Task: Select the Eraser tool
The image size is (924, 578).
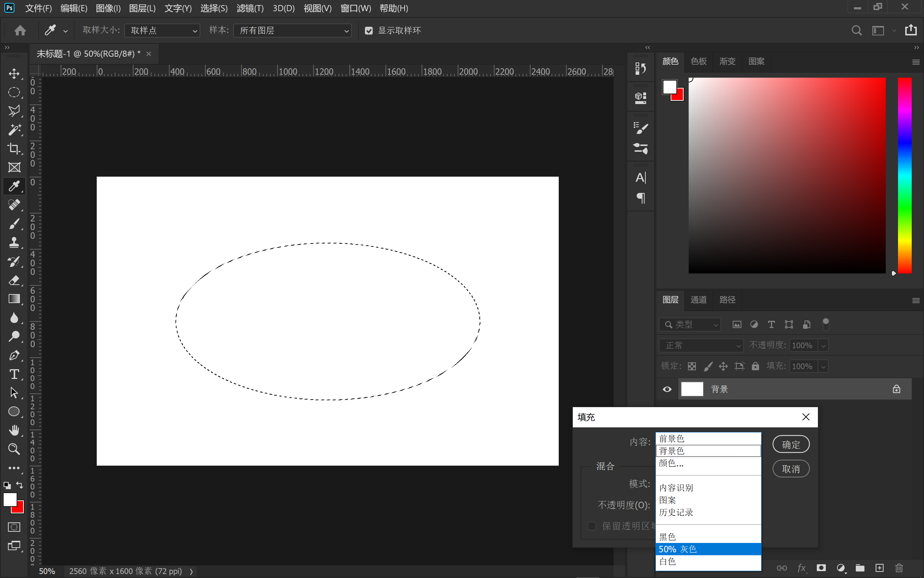Action: click(14, 280)
